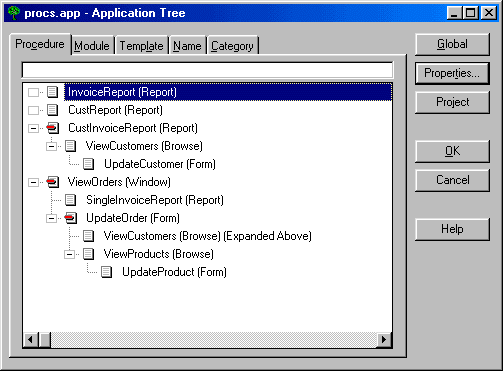Viewport: 503px width, 371px height.
Task: Minimize the procs.app window
Action: (454, 13)
